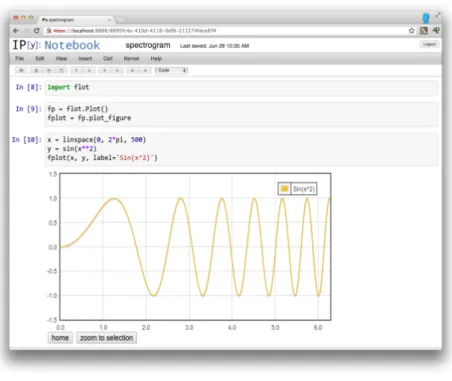Open the View menu
Viewport: 452px width, 381px height.
pyautogui.click(x=61, y=58)
